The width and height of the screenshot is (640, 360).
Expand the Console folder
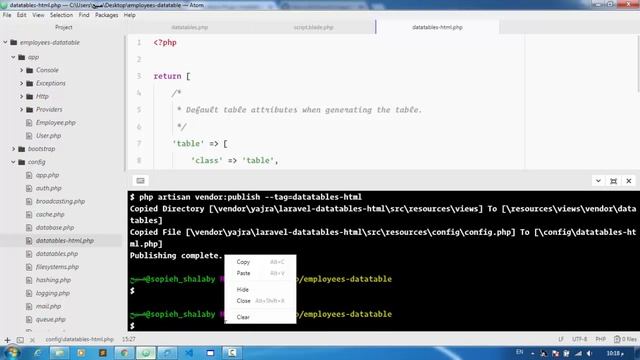[22, 70]
